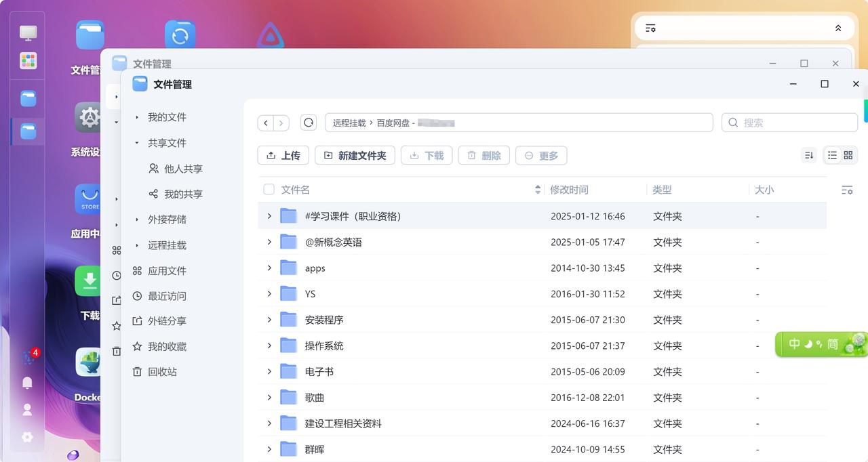868x462 pixels.
Task: Collapse the top-right widget panel chevrons
Action: point(838,28)
